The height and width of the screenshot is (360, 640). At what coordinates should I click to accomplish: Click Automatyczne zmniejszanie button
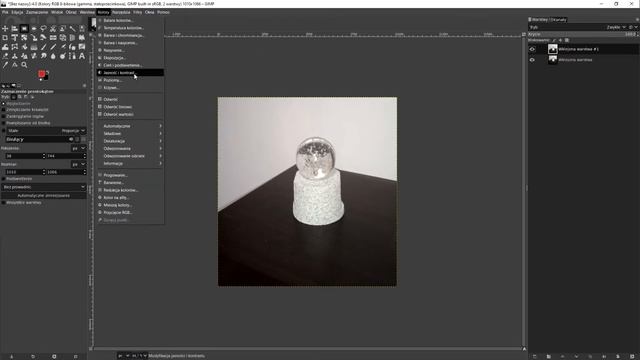pyautogui.click(x=44, y=196)
